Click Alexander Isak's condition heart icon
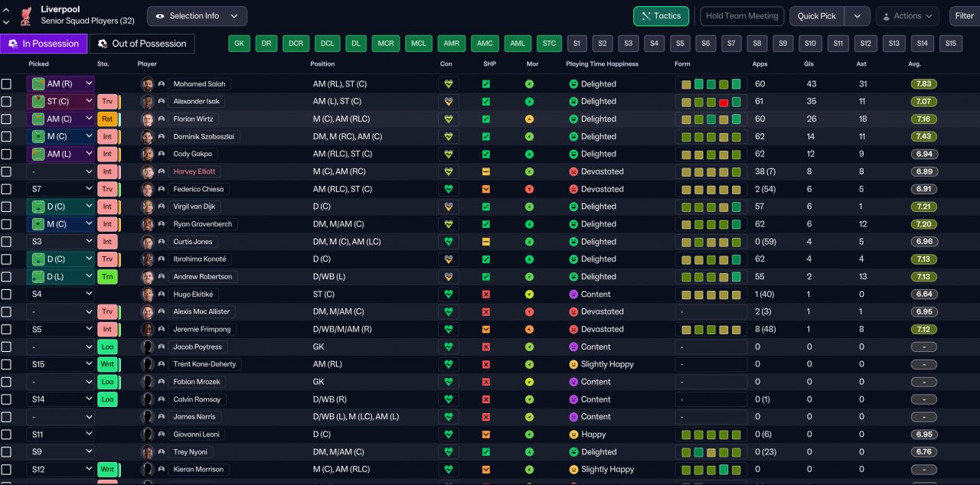 449,102
